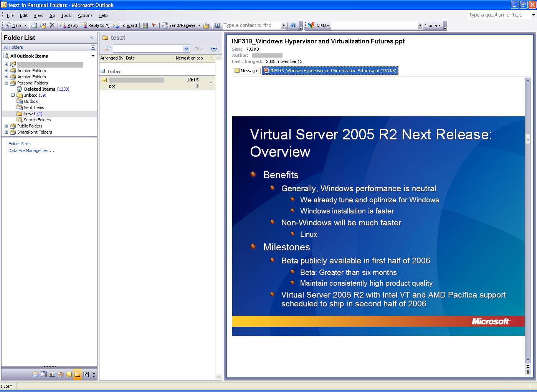Click the Send/Receive button
This screenshot has width=537, height=392.
tap(178, 25)
